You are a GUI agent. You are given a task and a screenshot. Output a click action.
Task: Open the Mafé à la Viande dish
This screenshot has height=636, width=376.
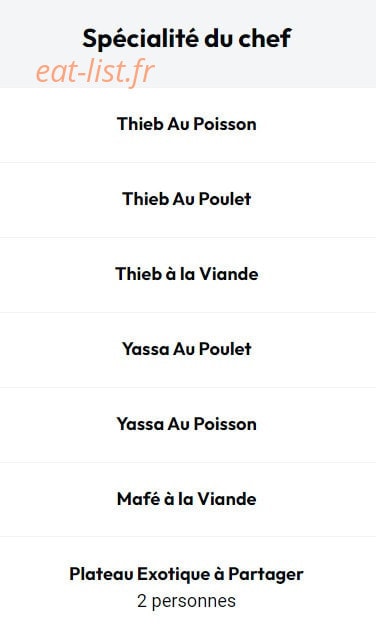click(187, 499)
